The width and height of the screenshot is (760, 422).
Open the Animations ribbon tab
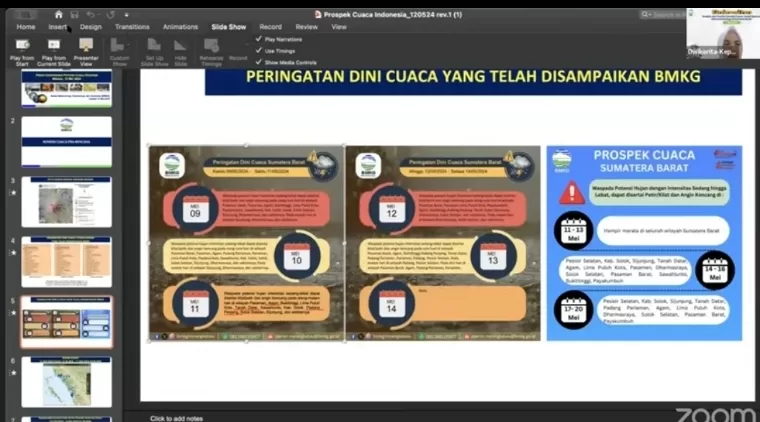click(x=180, y=27)
